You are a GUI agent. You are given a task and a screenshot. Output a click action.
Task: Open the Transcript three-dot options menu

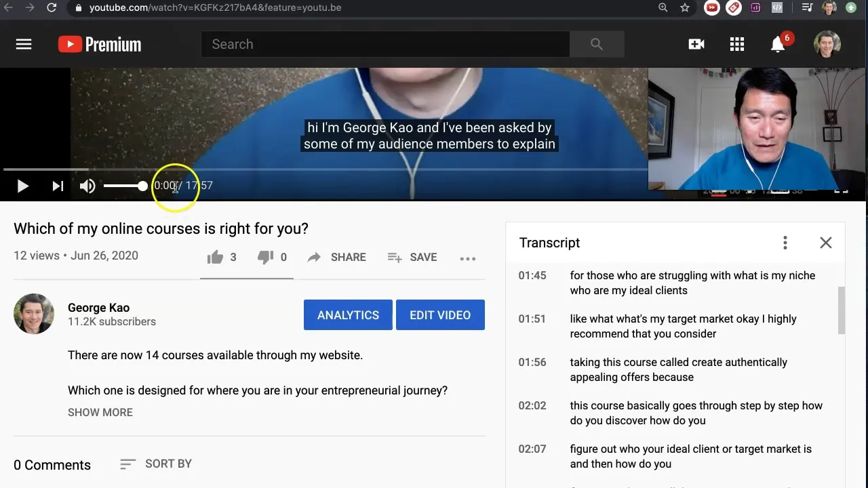pyautogui.click(x=785, y=242)
